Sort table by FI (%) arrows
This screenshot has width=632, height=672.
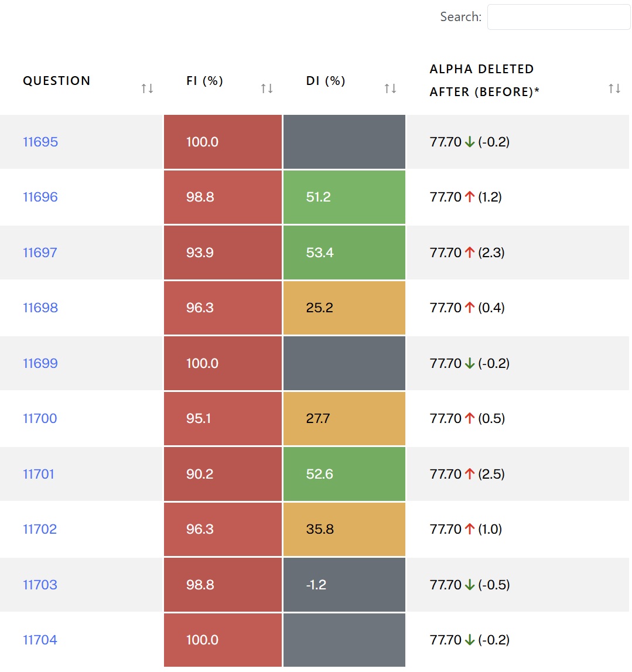pyautogui.click(x=267, y=88)
